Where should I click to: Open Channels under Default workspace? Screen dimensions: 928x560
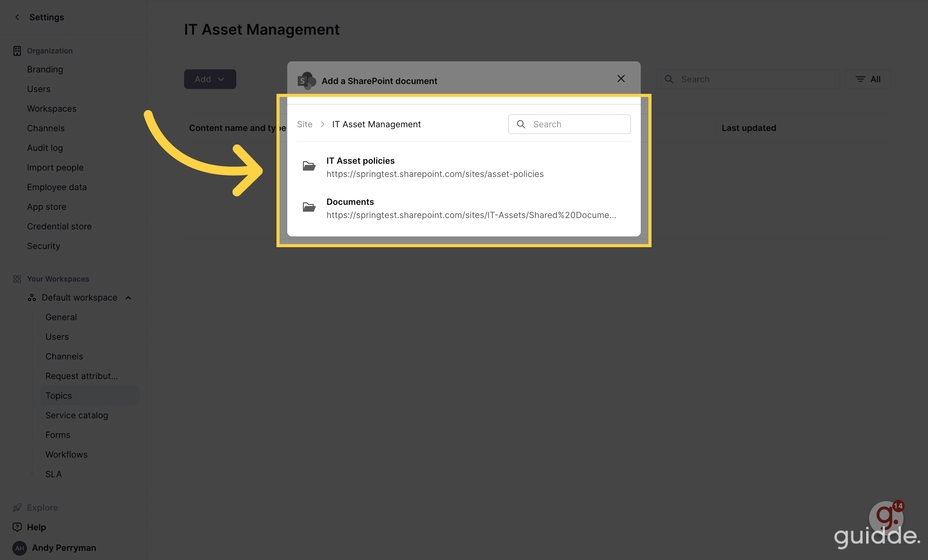[64, 356]
